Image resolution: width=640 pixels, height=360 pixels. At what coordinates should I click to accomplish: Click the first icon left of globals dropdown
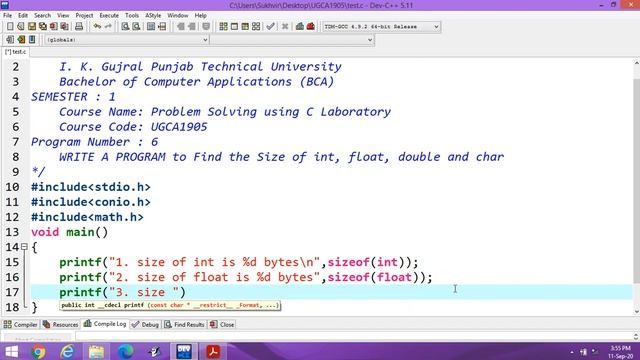10,40
